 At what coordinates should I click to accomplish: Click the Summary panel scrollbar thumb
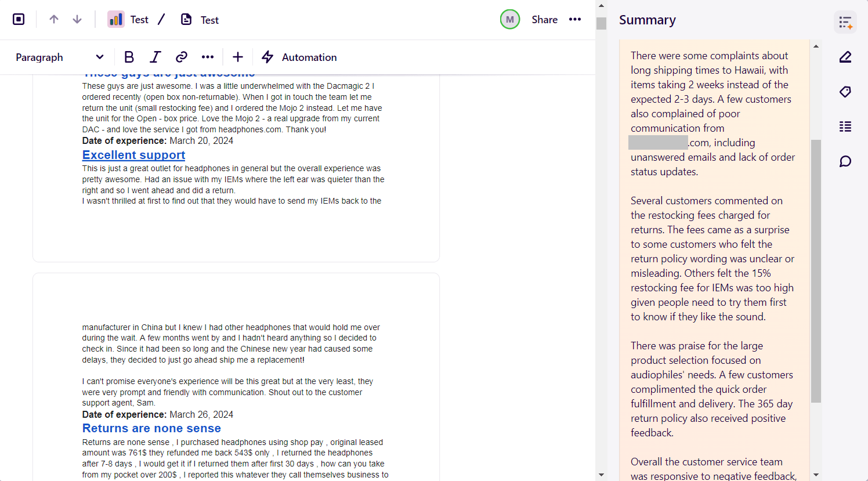tap(816, 270)
